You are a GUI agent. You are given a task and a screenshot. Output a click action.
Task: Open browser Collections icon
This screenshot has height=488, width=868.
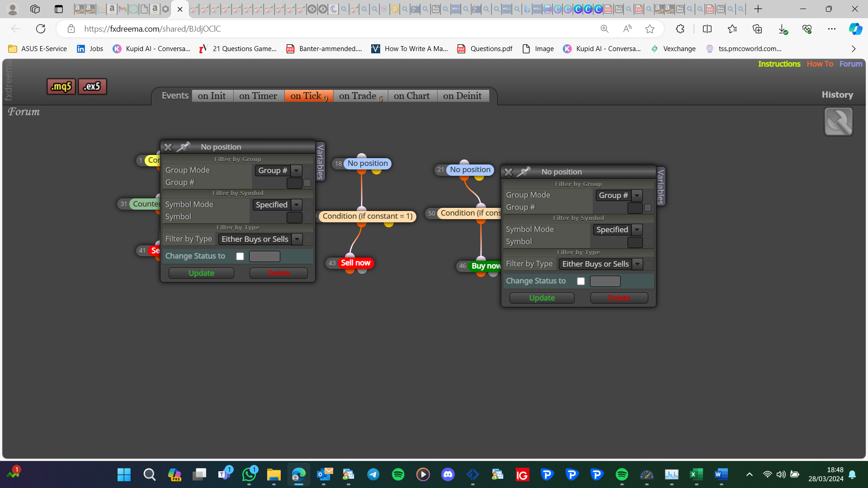[x=757, y=29]
